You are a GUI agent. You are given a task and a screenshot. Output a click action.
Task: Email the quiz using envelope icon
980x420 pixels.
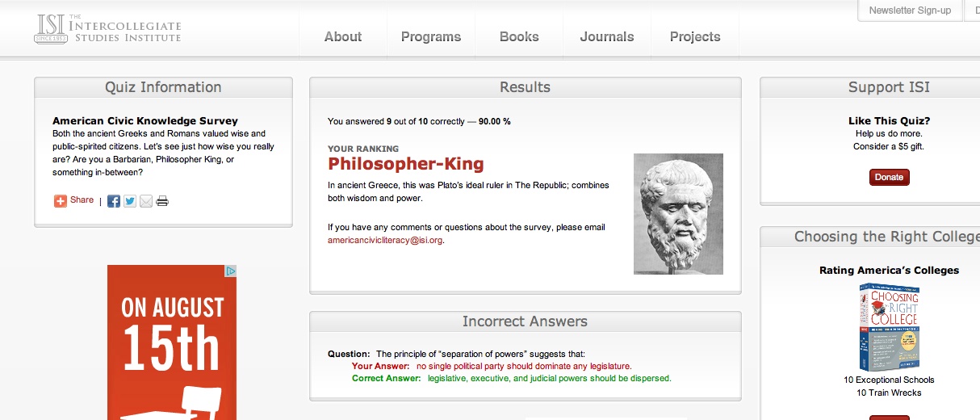pos(146,201)
